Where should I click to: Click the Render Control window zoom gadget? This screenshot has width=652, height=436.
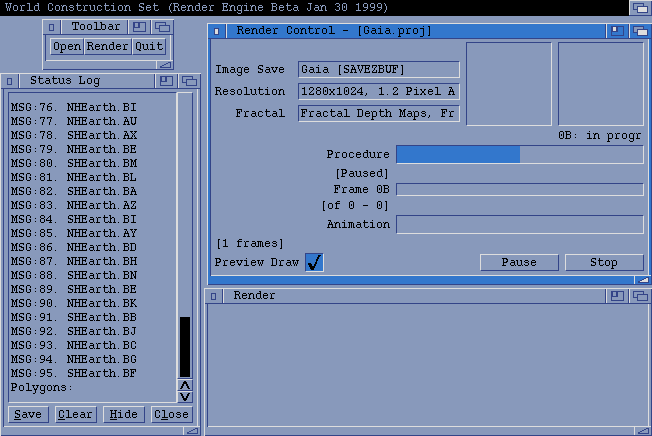click(617, 31)
